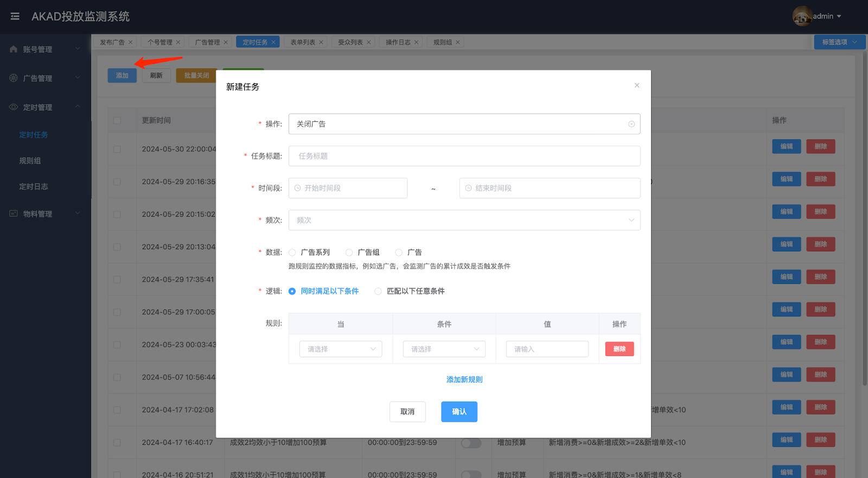Click the 任务标题 input field

pyautogui.click(x=464, y=156)
